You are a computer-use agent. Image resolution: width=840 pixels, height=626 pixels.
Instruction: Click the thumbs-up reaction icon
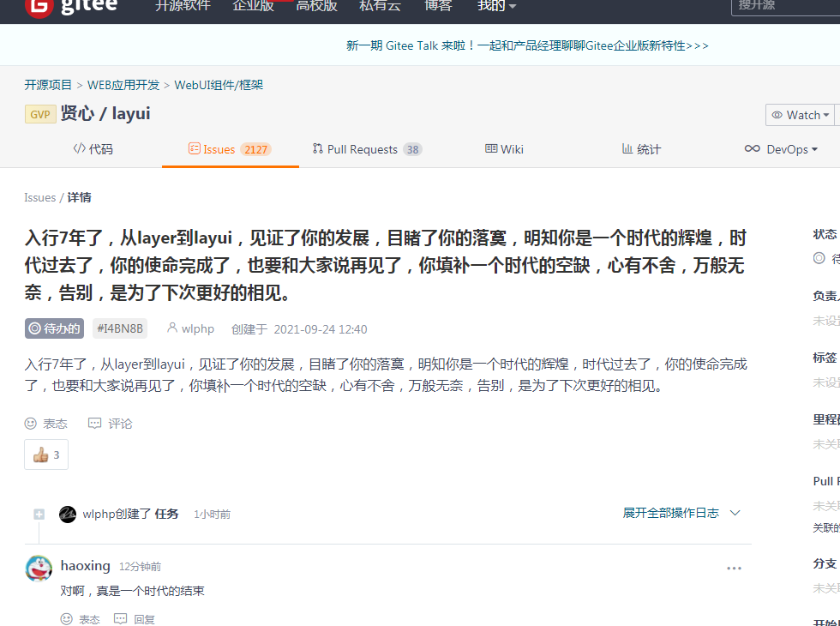(40, 455)
